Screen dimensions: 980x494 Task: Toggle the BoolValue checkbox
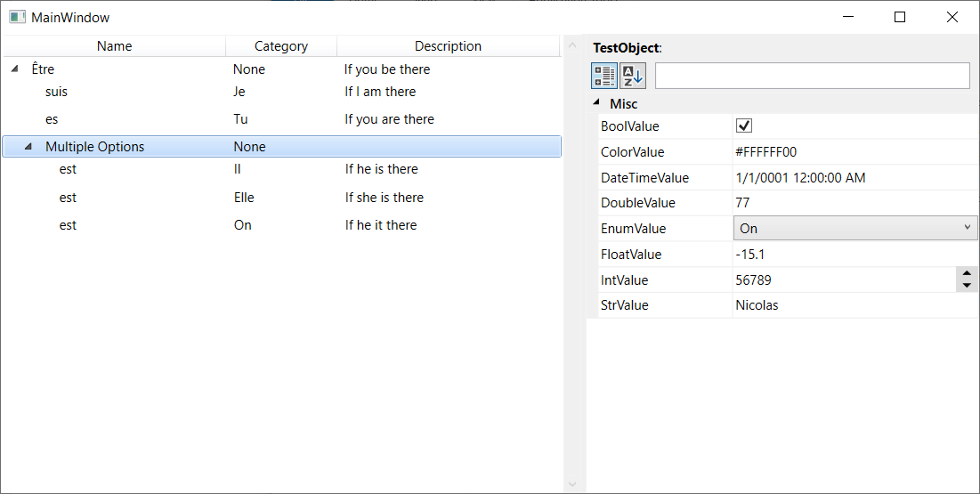coord(745,126)
